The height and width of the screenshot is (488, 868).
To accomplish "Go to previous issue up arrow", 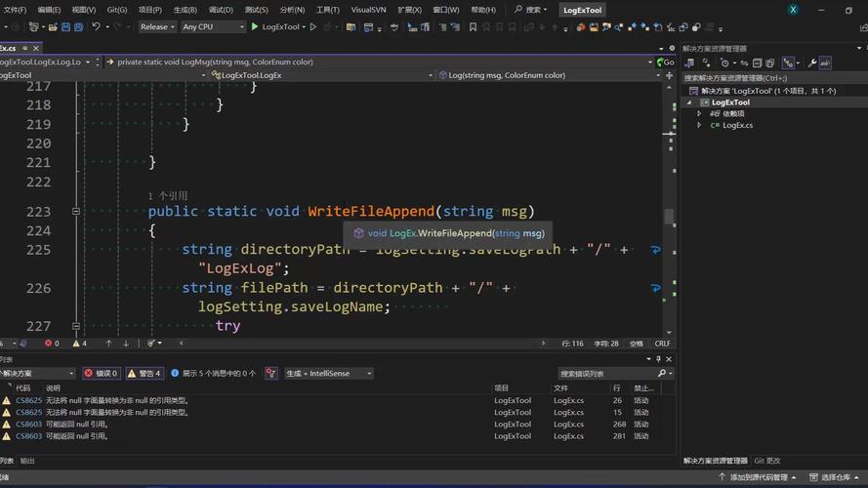I will (x=108, y=344).
